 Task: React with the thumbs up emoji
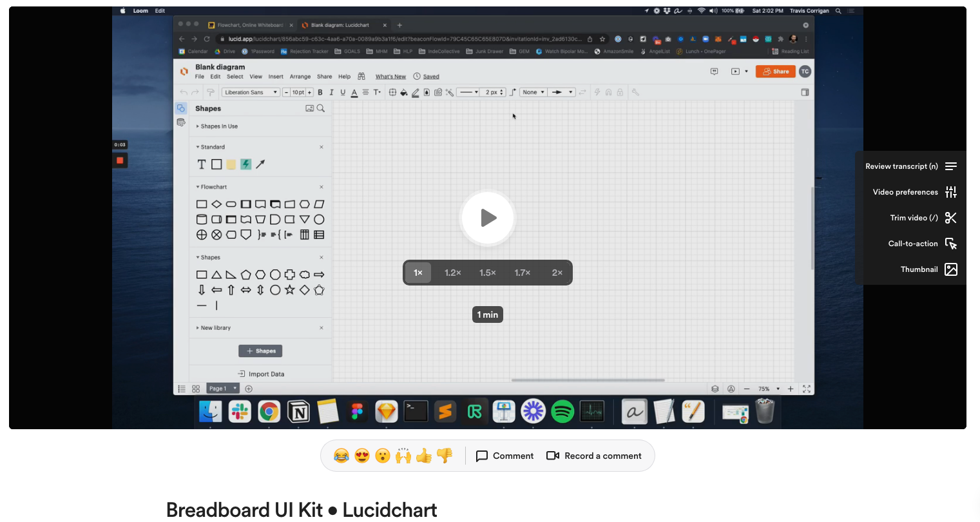[424, 456]
